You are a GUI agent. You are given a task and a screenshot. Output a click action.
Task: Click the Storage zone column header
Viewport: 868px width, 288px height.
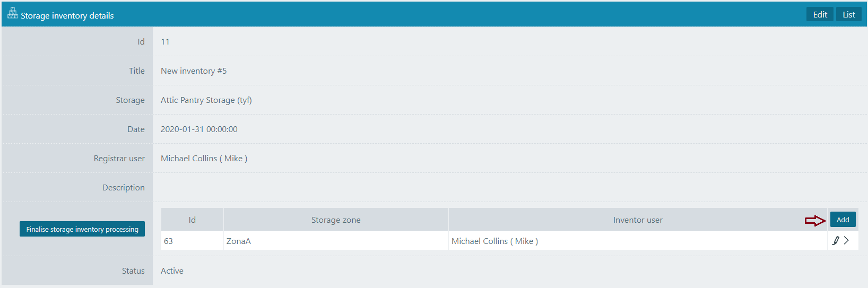[336, 220]
